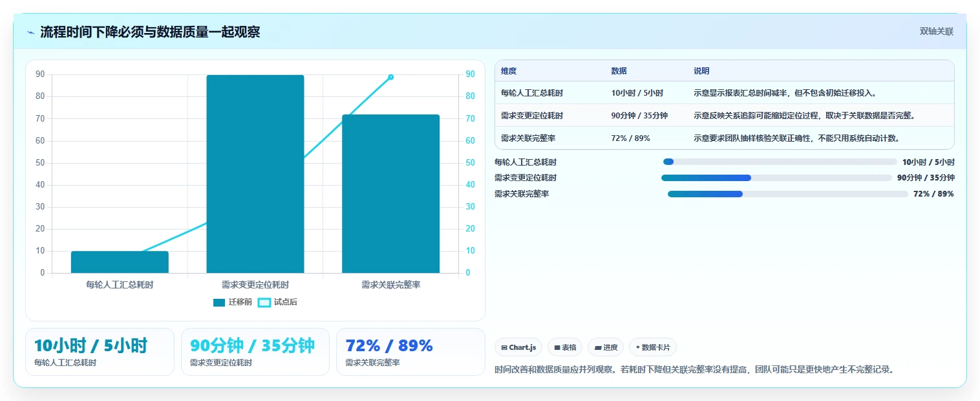980x401 pixels.
Task: Click progress row label 每轮人工汇总耗时
Action: [x=526, y=162]
